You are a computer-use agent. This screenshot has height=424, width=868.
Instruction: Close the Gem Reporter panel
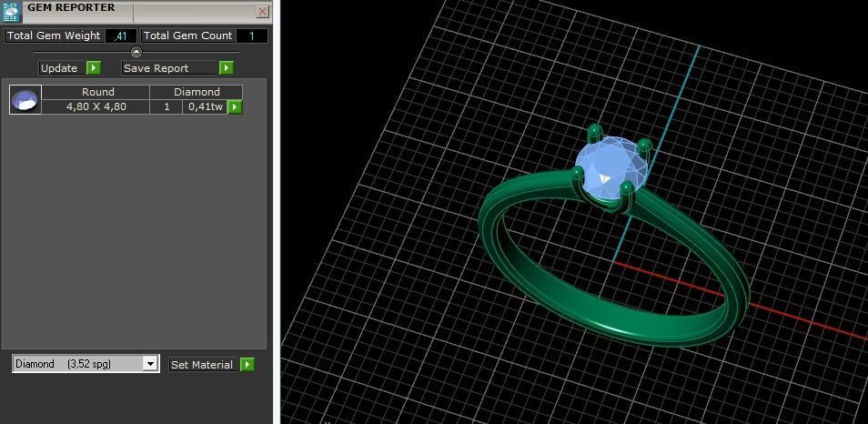coord(263,11)
